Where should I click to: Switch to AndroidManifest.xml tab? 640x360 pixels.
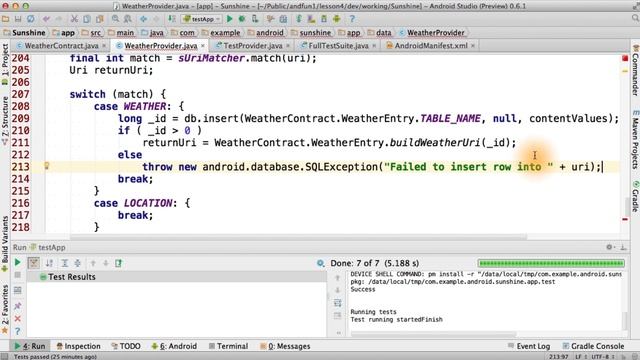431,46
